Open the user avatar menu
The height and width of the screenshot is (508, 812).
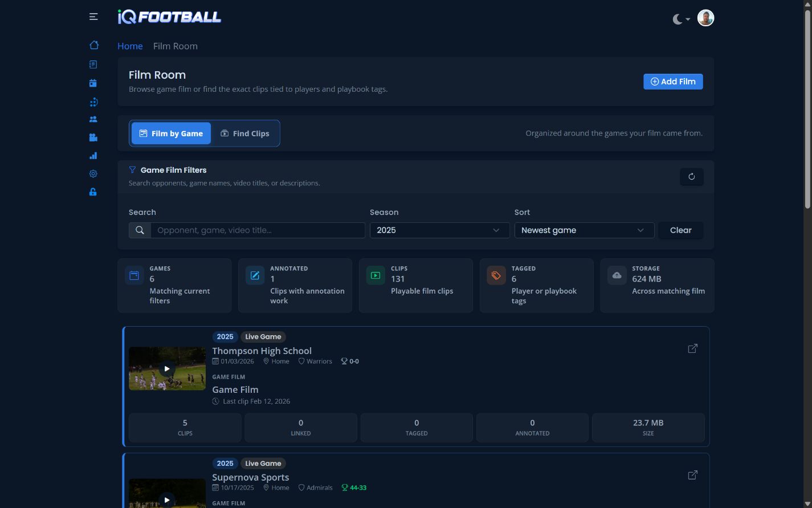tap(705, 18)
